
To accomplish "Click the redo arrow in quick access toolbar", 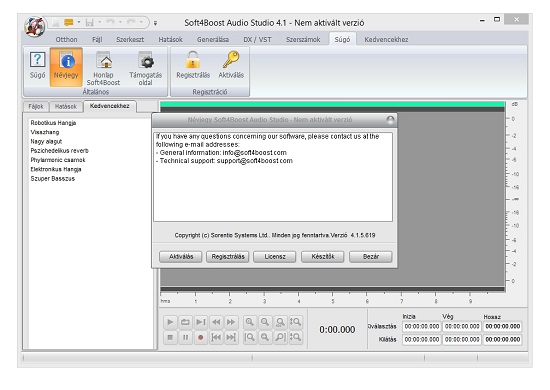I will click(x=131, y=22).
